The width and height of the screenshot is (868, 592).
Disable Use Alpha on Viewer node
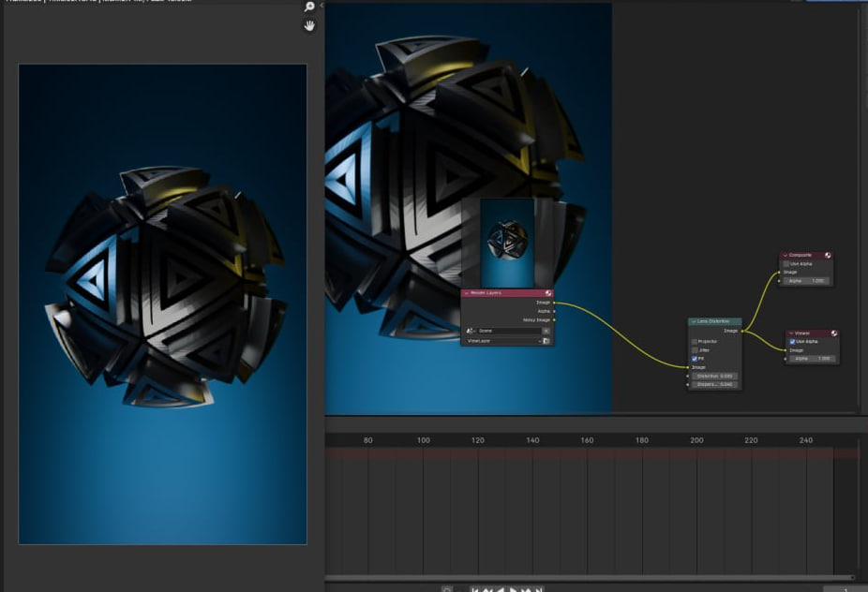[x=792, y=342]
